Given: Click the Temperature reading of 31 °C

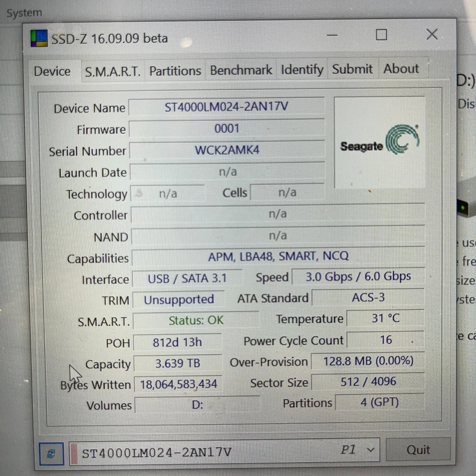Looking at the screenshot, I should (x=386, y=318).
